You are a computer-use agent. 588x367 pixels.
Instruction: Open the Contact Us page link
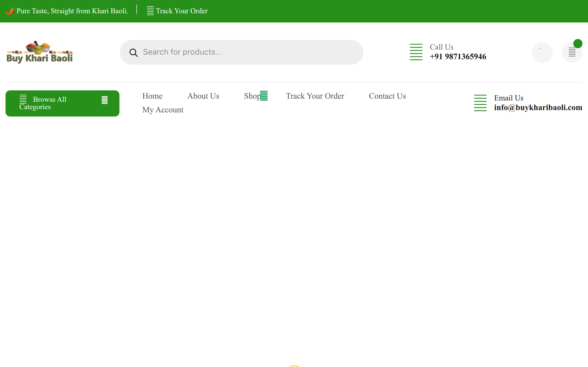387,96
